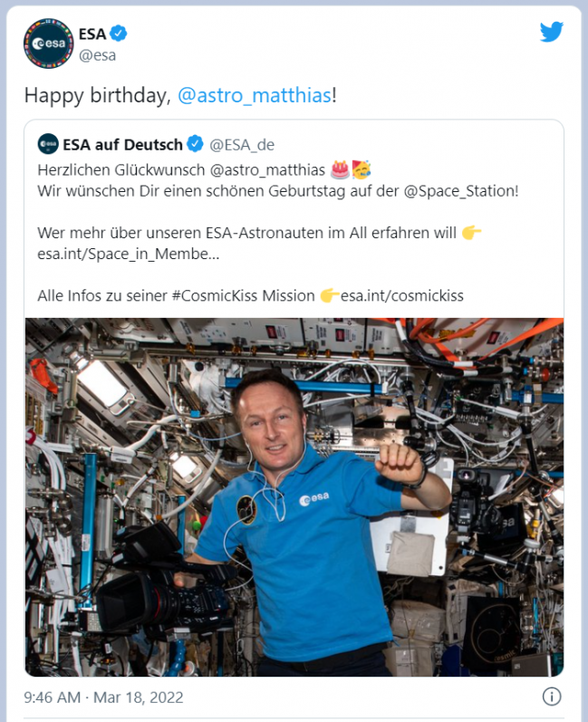Click the @ESA_de handle
The width and height of the screenshot is (588, 722).
242,144
